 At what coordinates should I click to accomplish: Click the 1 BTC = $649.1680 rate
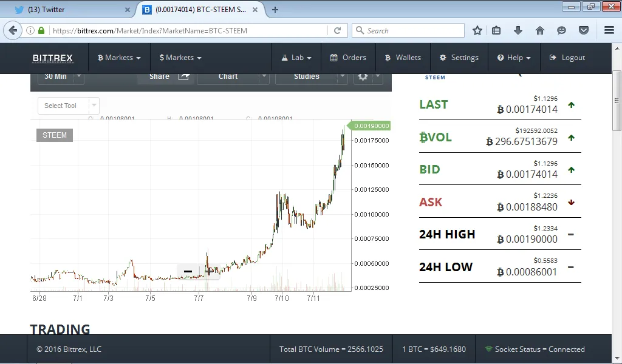coord(434,349)
